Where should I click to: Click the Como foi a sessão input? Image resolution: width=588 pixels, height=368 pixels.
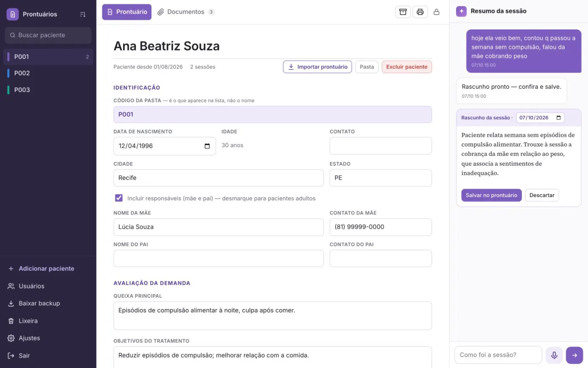point(498,355)
